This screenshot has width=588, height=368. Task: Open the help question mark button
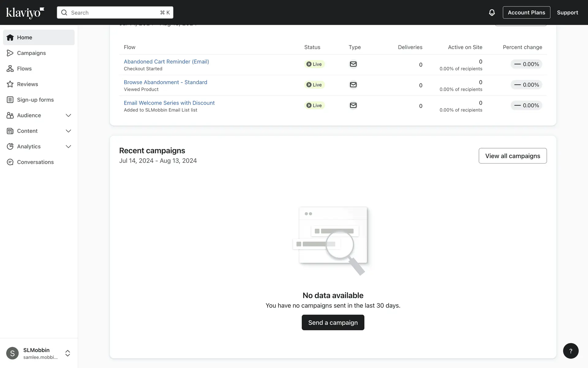pyautogui.click(x=571, y=351)
